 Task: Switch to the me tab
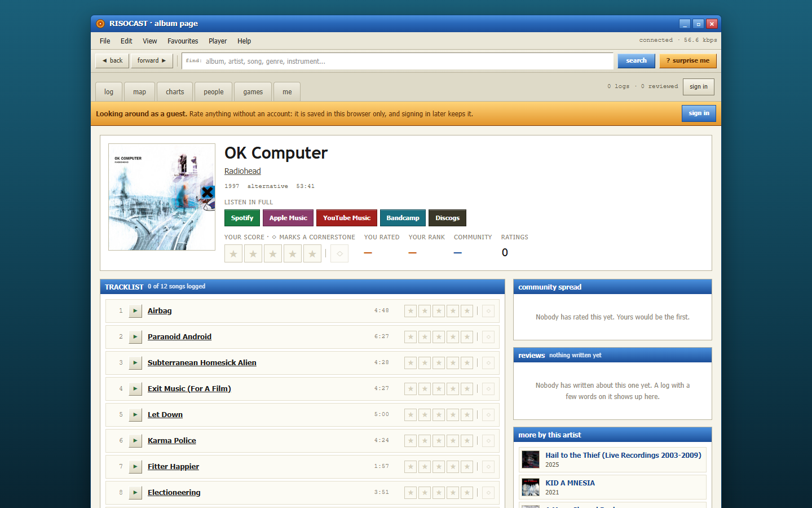click(x=287, y=92)
